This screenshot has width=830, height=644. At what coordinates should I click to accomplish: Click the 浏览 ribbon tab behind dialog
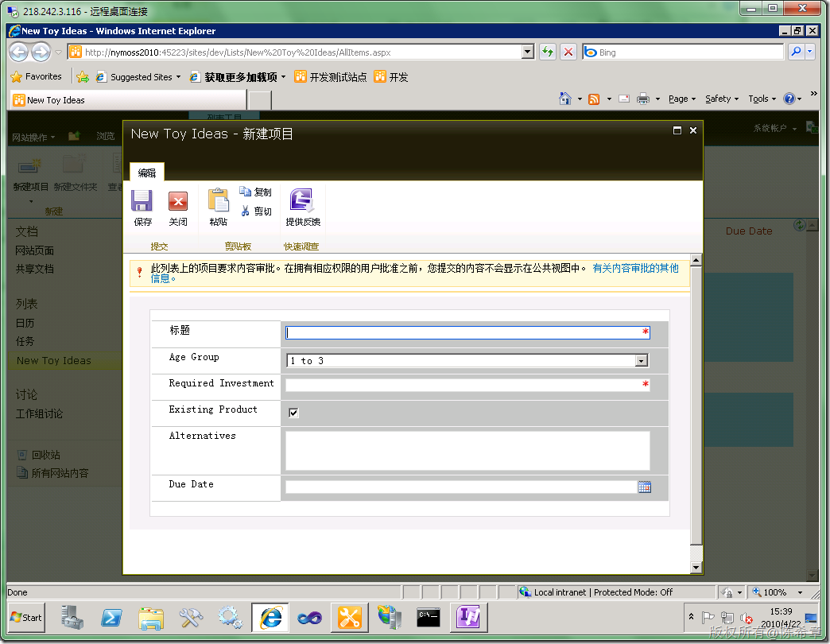tap(105, 136)
